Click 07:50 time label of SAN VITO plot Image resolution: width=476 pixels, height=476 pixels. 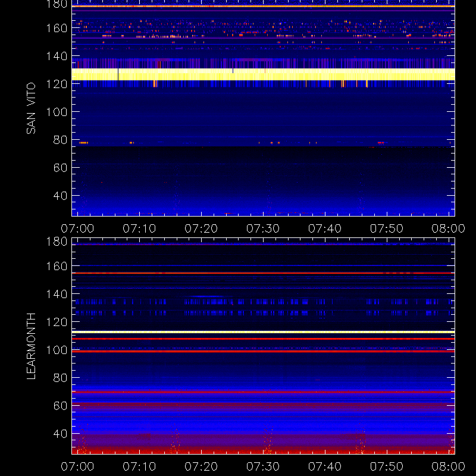387,228
